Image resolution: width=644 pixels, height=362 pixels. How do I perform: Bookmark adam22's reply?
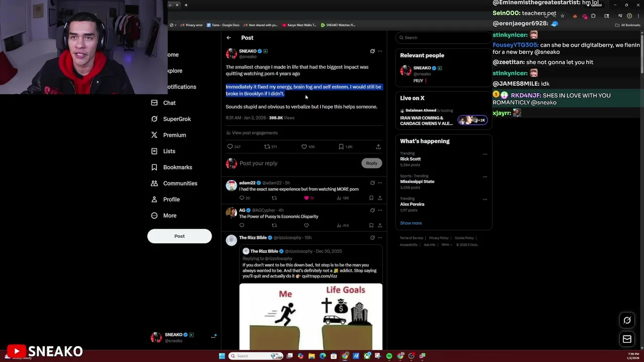tap(371, 198)
